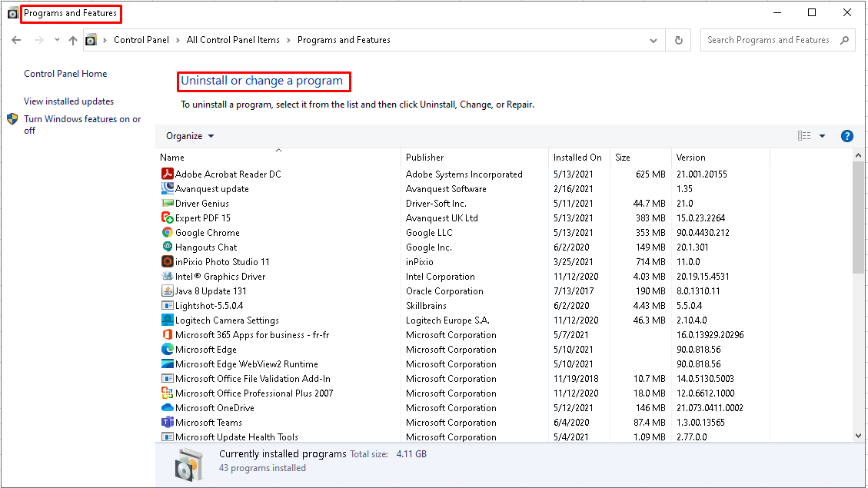The height and width of the screenshot is (488, 868).
Task: Click the Programs and Features breadcrumb
Action: coord(344,40)
